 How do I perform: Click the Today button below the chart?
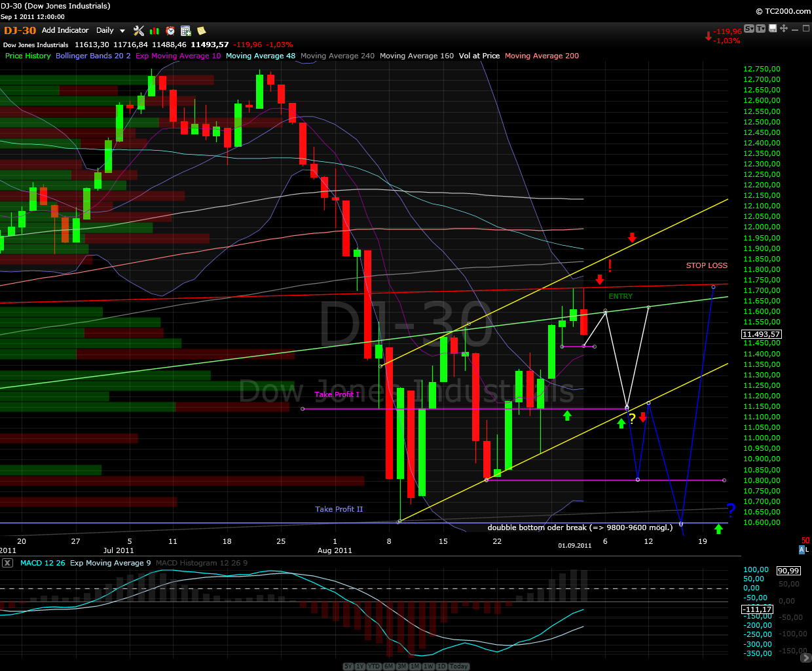click(458, 666)
